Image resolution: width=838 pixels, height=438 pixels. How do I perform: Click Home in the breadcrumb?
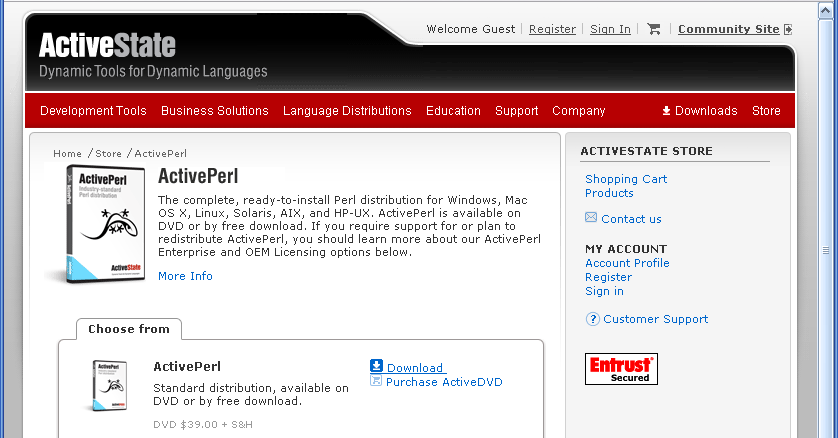(x=67, y=153)
